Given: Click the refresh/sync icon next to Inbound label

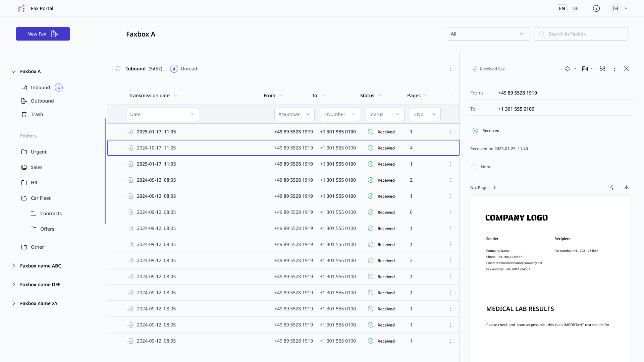Looking at the screenshot, I should pos(118,68).
